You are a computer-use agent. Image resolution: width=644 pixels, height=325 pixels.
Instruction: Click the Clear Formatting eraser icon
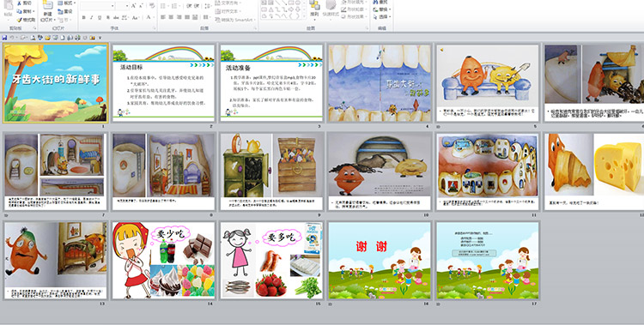152,6
